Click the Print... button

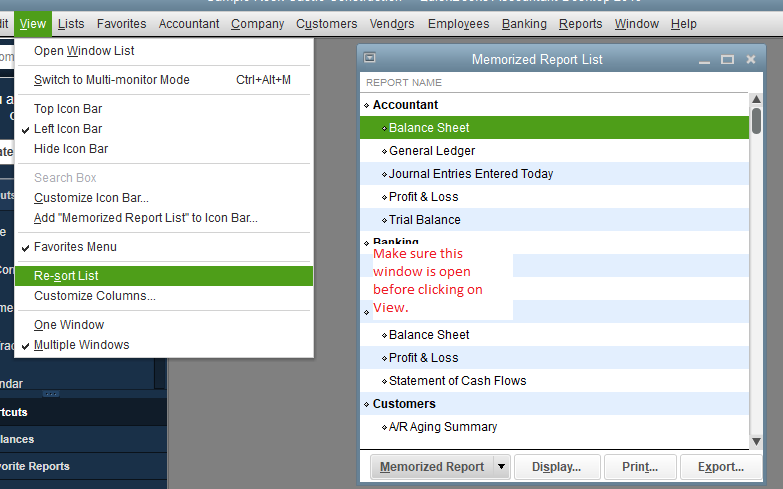pyautogui.click(x=640, y=467)
